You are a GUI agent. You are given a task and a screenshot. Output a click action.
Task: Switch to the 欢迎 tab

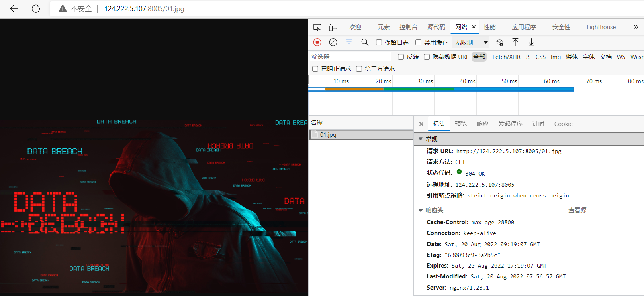(355, 27)
